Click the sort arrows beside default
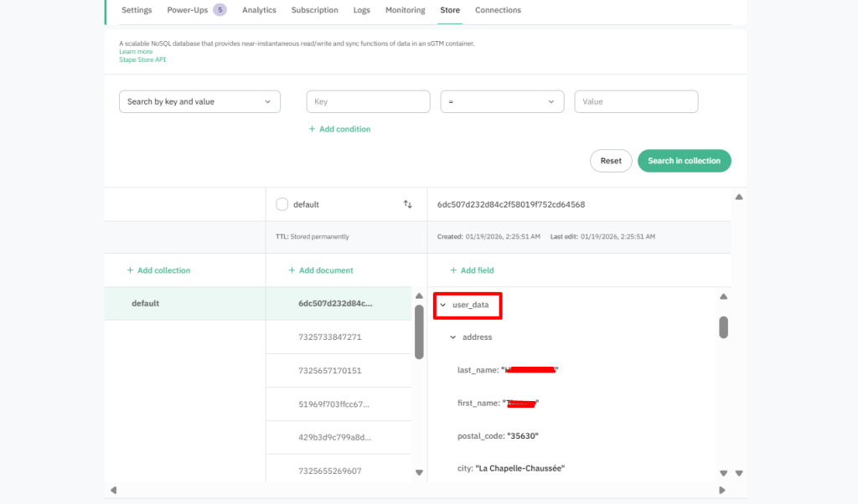The width and height of the screenshot is (858, 504). click(x=407, y=204)
